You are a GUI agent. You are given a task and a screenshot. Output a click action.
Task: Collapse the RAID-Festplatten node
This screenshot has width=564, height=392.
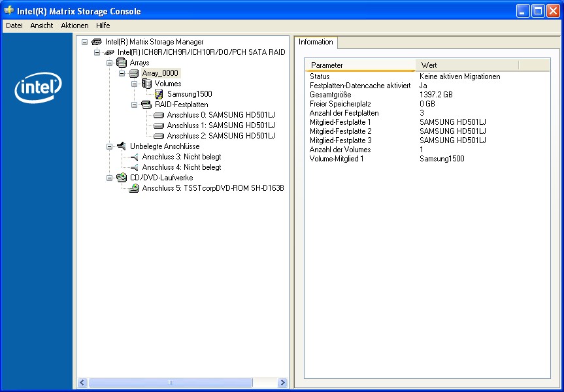134,105
